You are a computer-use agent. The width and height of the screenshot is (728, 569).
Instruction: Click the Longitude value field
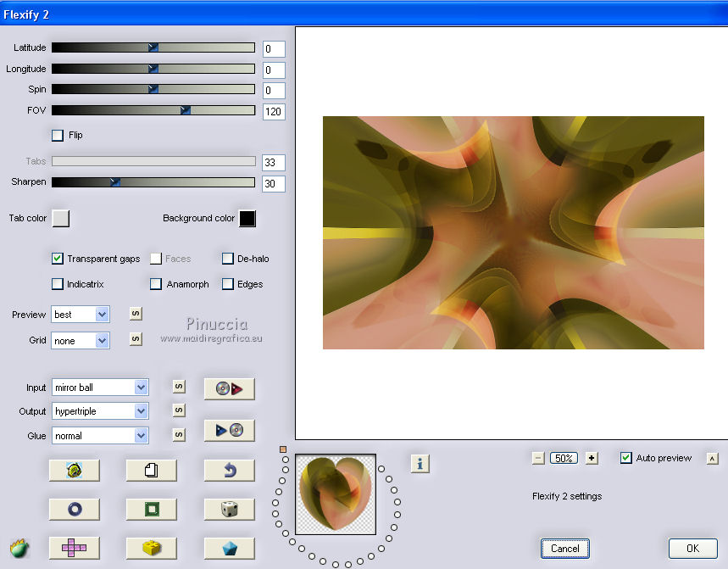click(x=274, y=70)
